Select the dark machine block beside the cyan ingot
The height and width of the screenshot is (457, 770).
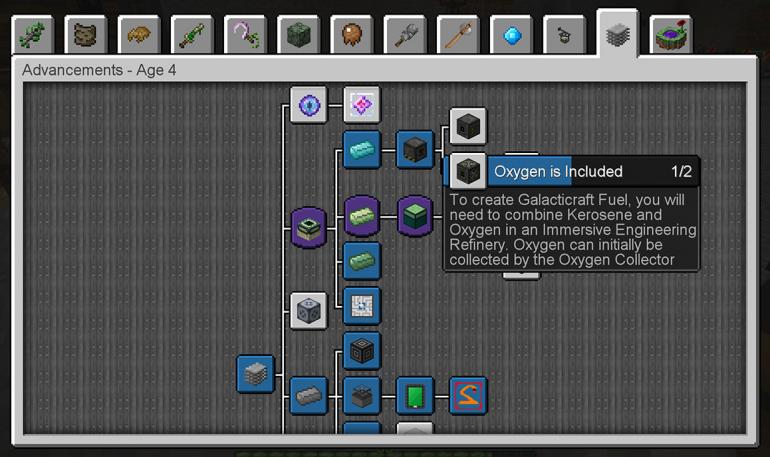(x=415, y=150)
